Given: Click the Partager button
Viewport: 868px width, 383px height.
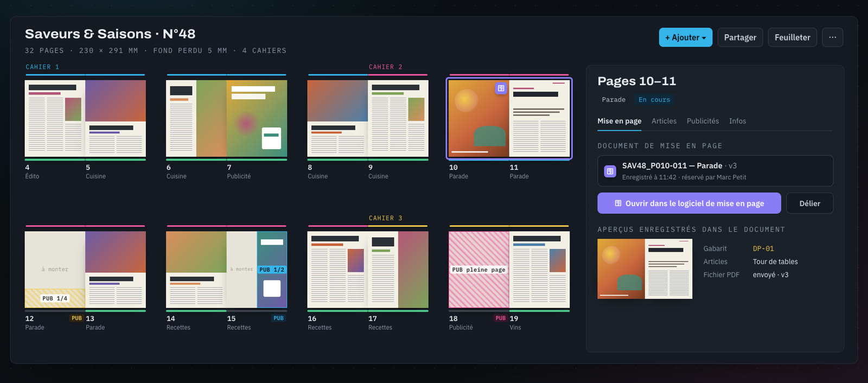Looking at the screenshot, I should point(740,37).
